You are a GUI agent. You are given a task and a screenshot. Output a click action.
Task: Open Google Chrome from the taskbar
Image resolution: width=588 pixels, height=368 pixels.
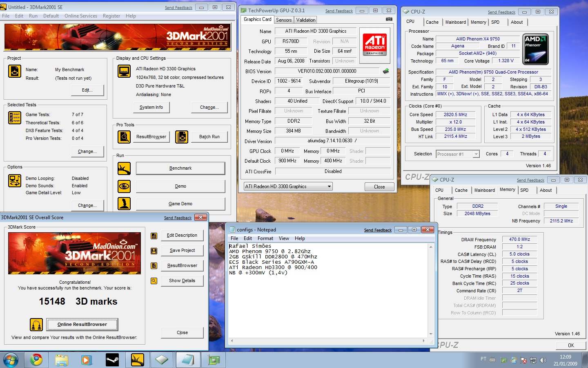36,360
